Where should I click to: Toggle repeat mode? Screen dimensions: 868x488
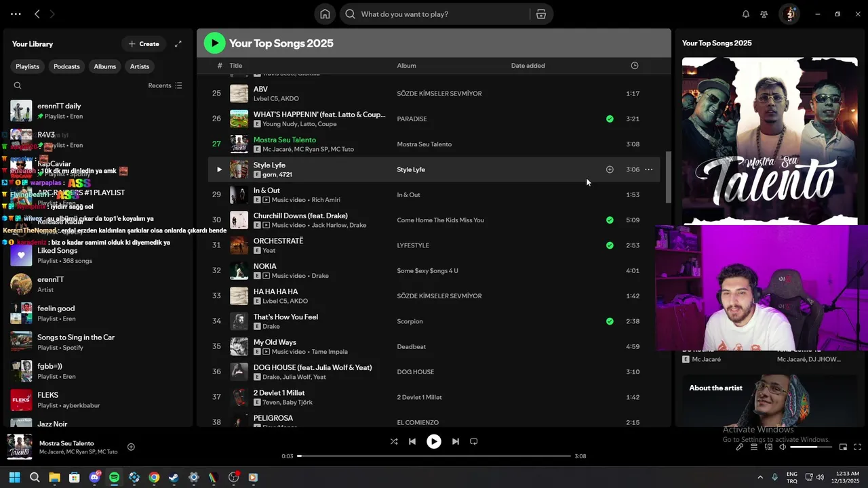(x=474, y=441)
